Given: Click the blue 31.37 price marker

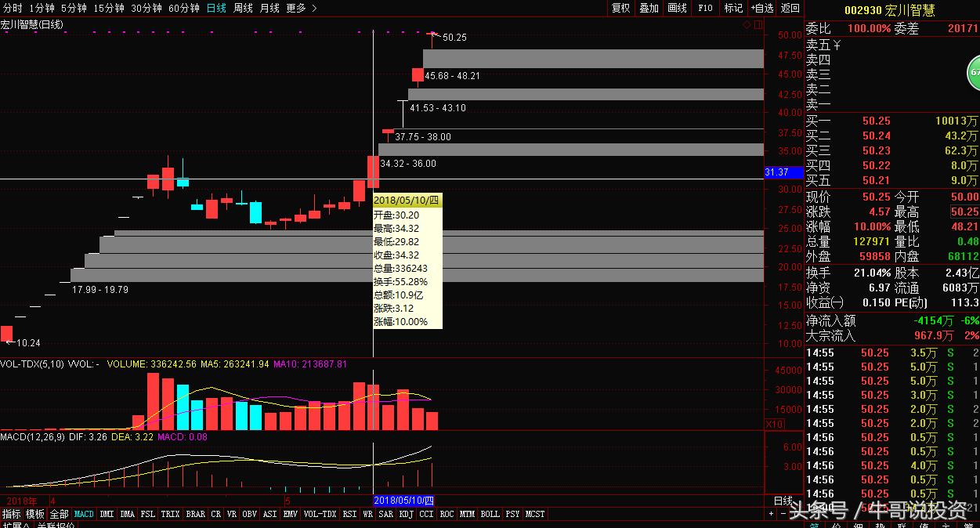Looking at the screenshot, I should tap(783, 172).
